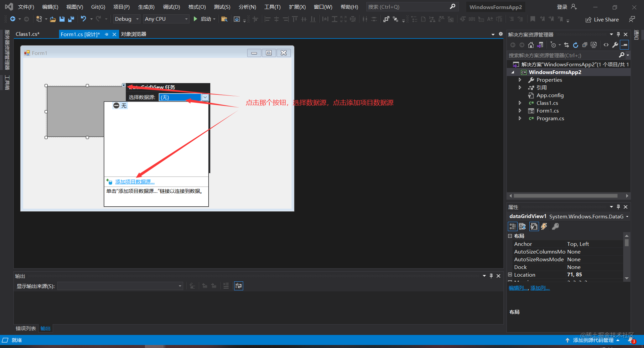The height and width of the screenshot is (348, 644).
Task: Click the Open File folder icon
Action: [x=53, y=19]
